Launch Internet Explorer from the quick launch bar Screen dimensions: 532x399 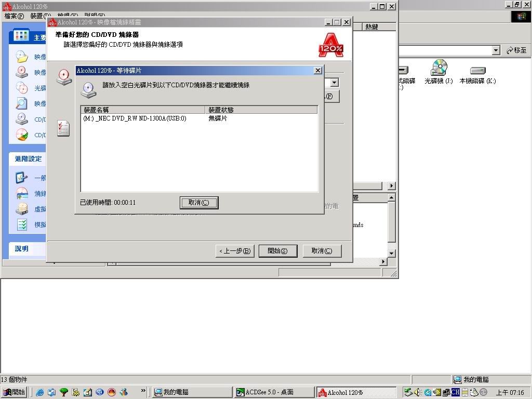tap(39, 393)
